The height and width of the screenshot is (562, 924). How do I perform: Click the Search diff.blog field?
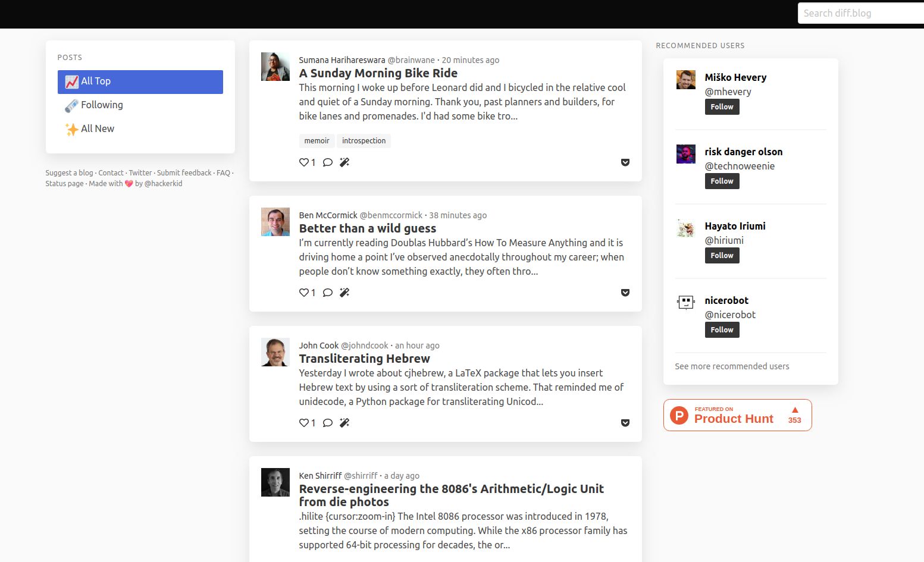(x=860, y=12)
